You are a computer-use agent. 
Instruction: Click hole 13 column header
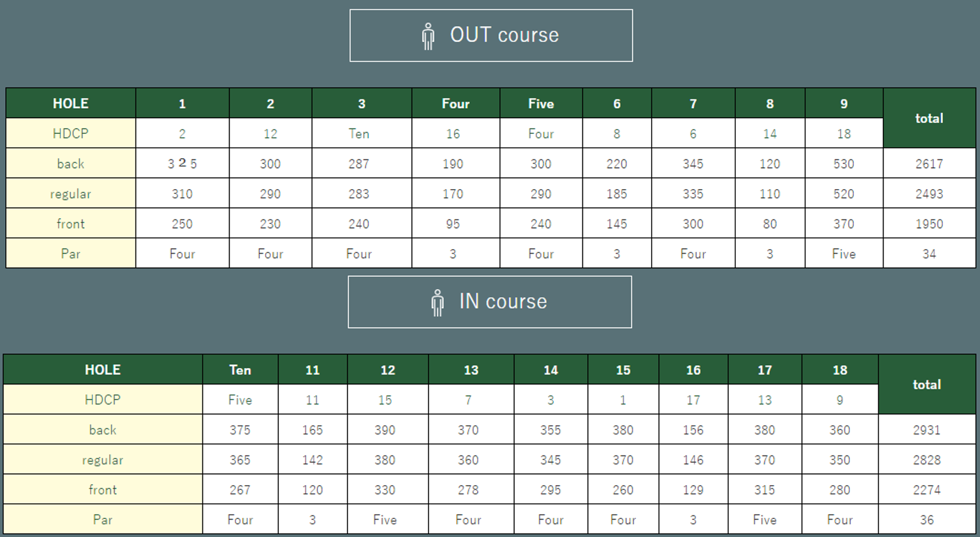471,370
